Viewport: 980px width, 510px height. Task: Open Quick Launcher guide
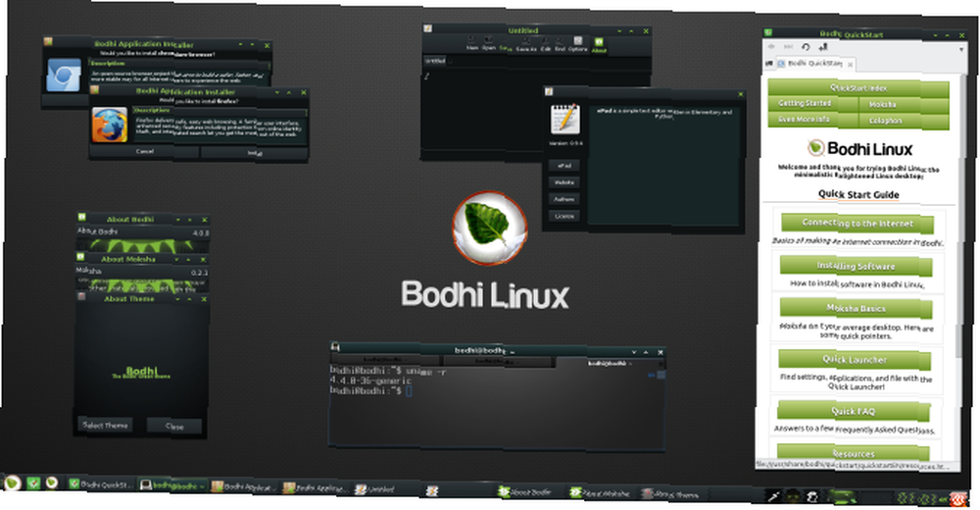(854, 359)
